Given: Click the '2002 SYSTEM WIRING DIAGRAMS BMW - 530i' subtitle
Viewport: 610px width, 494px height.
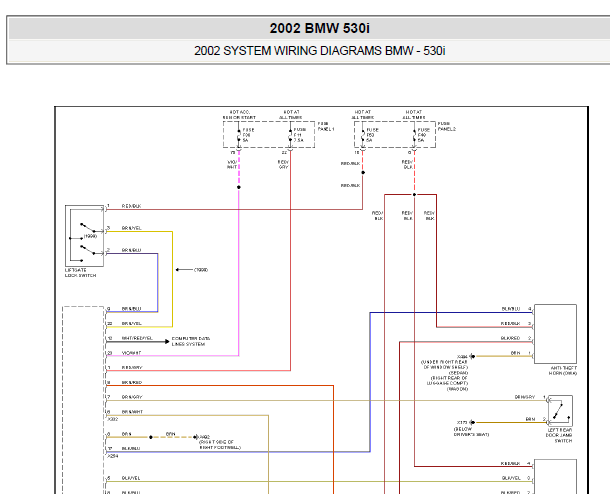Looking at the screenshot, I should (x=319, y=51).
